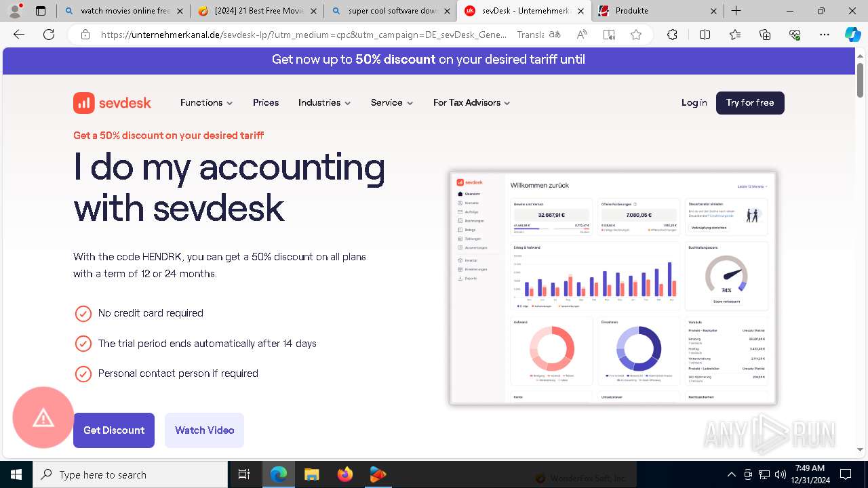
Task: Expand the Service menu
Action: [392, 103]
